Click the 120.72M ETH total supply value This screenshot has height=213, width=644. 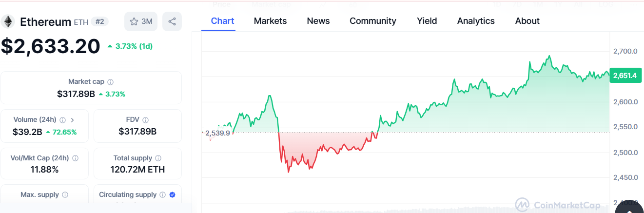click(x=137, y=170)
